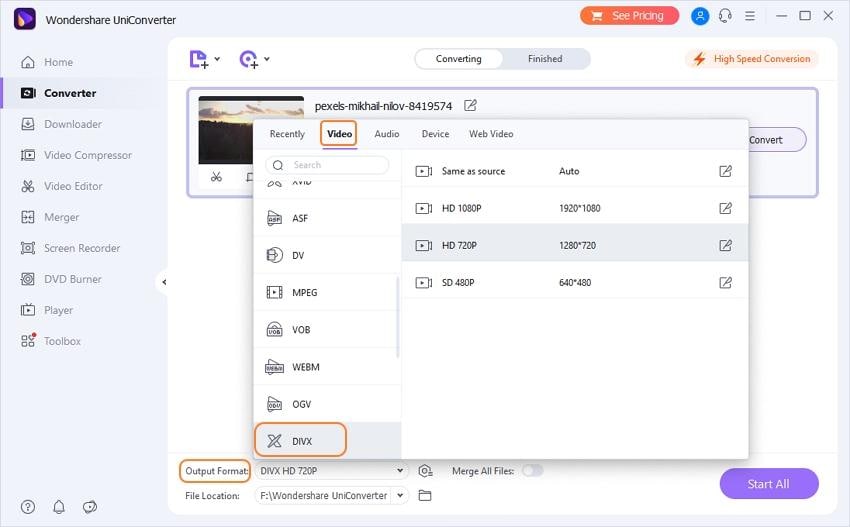The image size is (850, 527).
Task: Open the user account icon
Action: click(700, 16)
